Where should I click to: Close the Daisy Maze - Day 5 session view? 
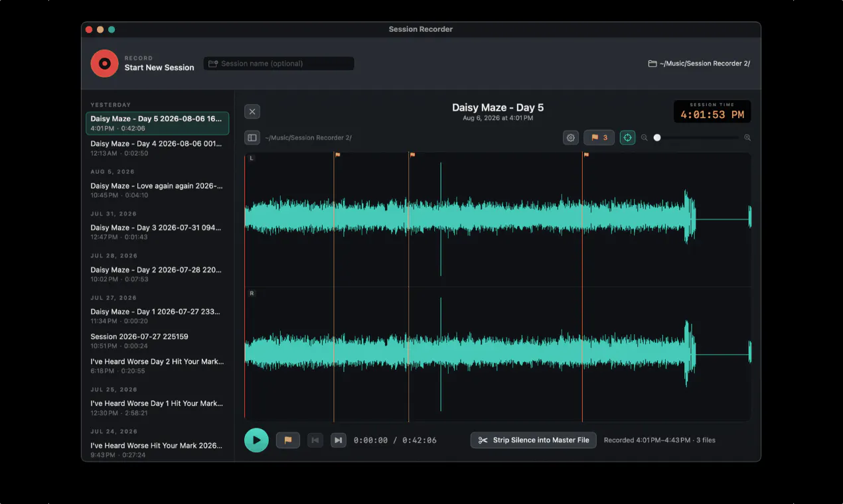(x=252, y=111)
